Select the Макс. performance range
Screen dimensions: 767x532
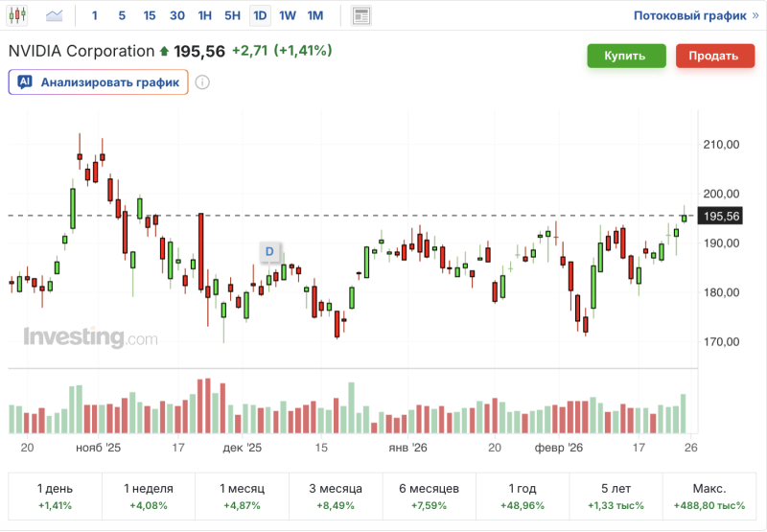pos(710,496)
